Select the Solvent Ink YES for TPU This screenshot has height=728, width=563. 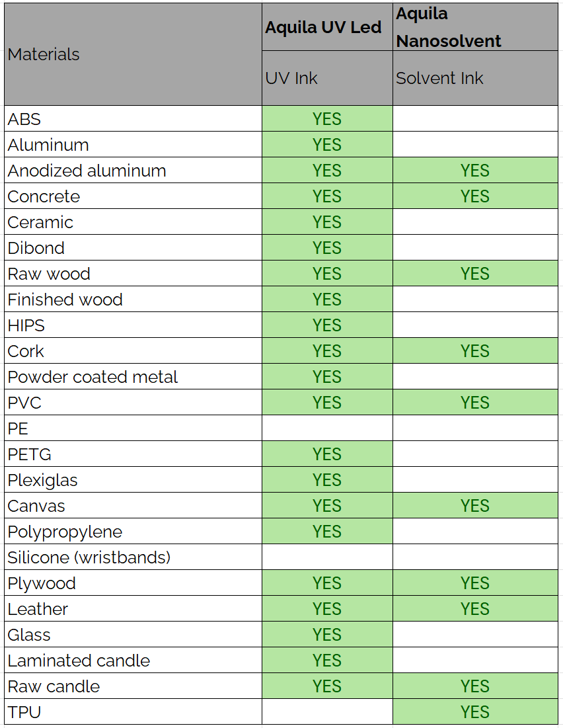pos(475,712)
